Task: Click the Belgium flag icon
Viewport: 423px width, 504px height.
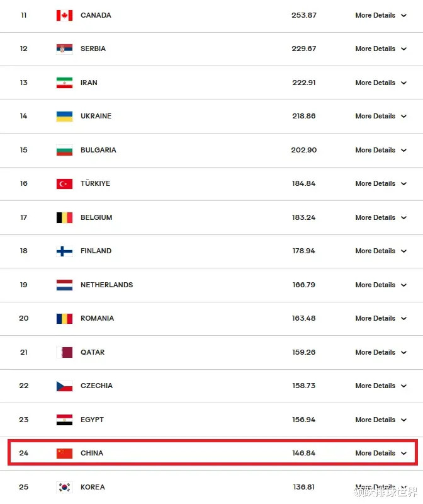Action: [x=64, y=217]
